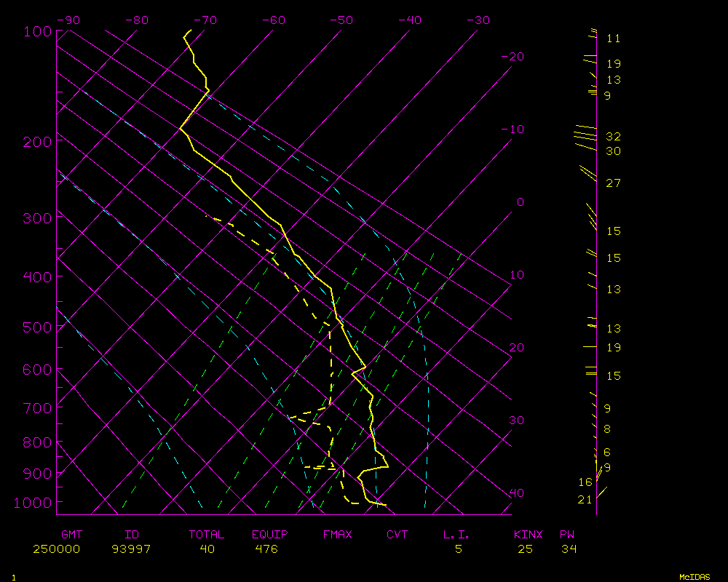
Task: Select the FMAX header label
Action: (337, 535)
